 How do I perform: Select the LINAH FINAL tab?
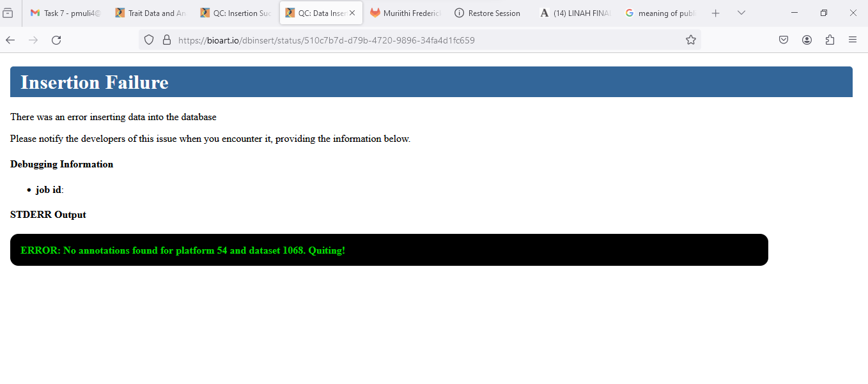coord(575,13)
